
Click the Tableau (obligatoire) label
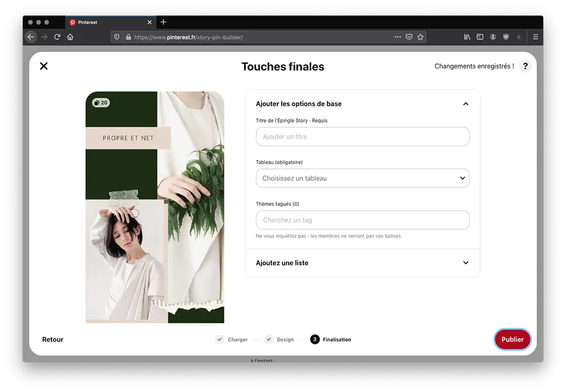279,162
